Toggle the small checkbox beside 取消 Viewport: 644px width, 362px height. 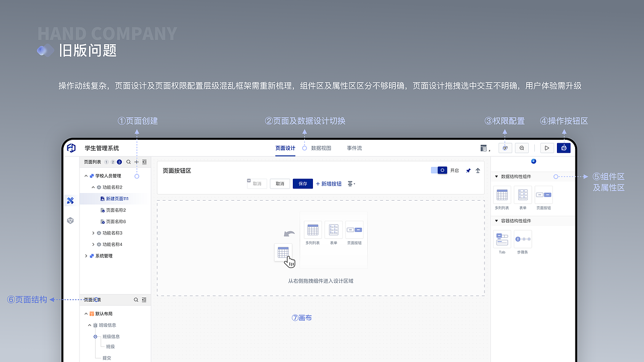pyautogui.click(x=248, y=182)
